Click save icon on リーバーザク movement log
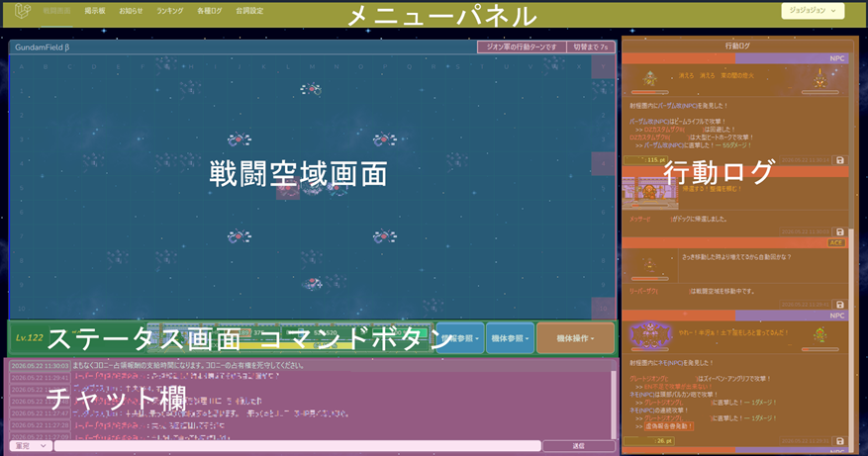 point(839,305)
